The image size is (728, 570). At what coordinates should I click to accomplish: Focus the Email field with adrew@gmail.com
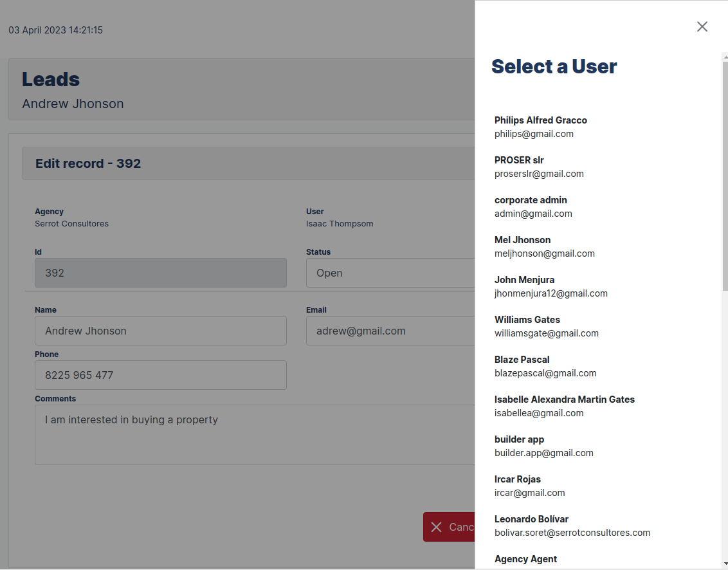(390, 331)
